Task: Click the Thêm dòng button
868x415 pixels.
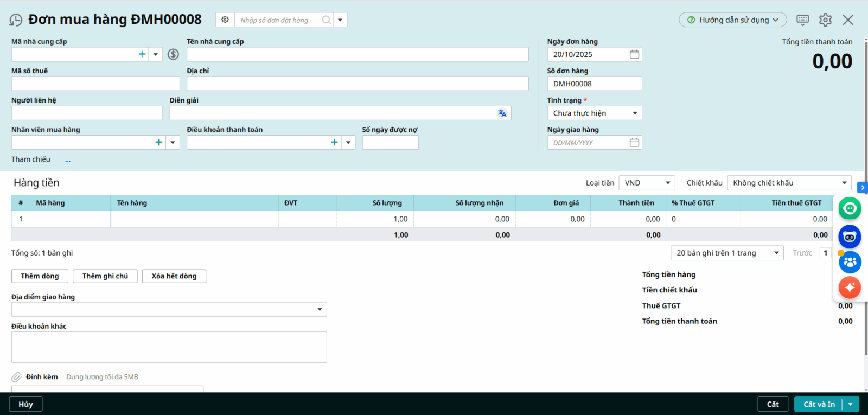Action: click(x=40, y=276)
